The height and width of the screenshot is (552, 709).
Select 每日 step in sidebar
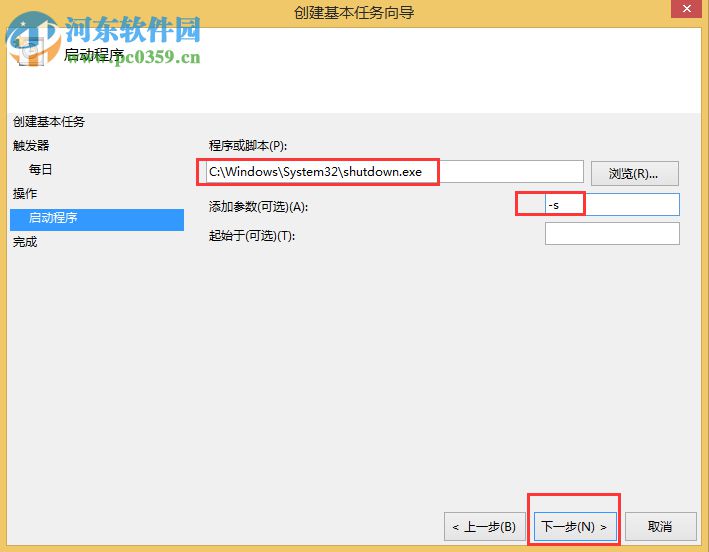[40, 170]
